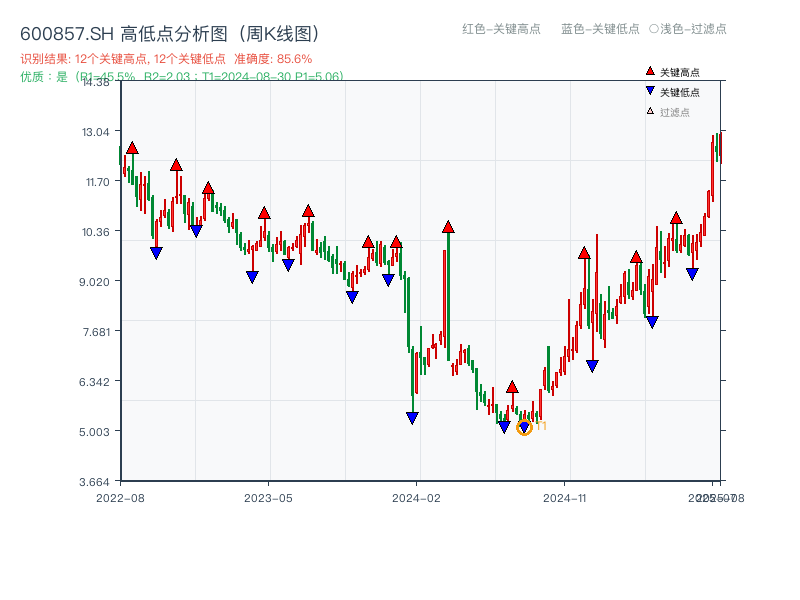
Task: Select the red key high triangle near 12.1 in late 2022
Action: (x=176, y=165)
